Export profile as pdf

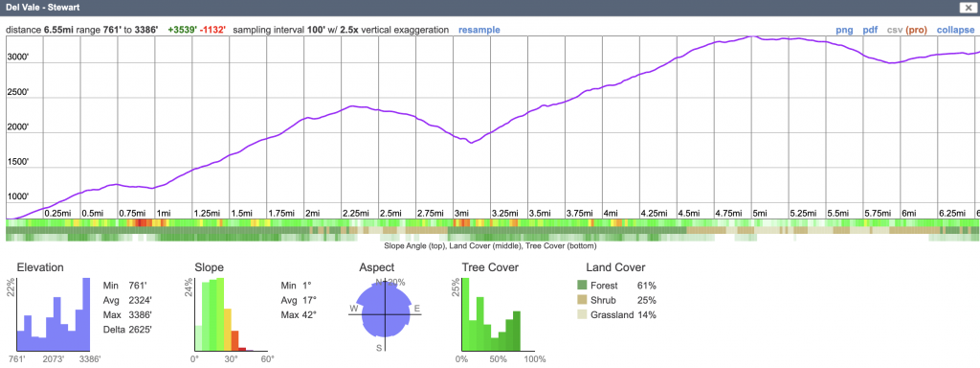tap(870, 30)
